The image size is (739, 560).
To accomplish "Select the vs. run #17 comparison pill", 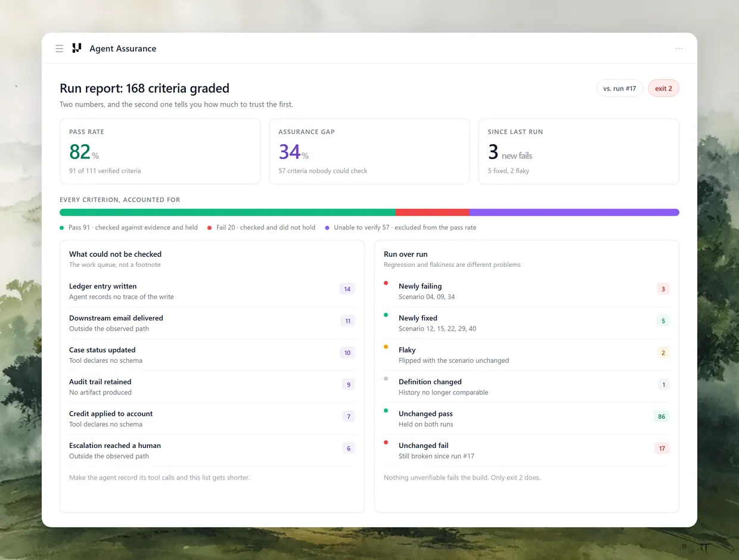I will 619,88.
